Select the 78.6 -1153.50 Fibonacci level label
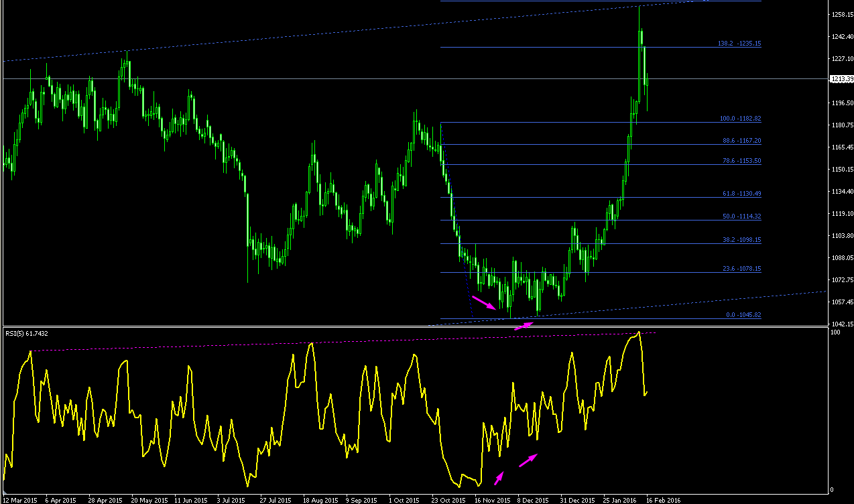This screenshot has width=854, height=504. click(741, 161)
